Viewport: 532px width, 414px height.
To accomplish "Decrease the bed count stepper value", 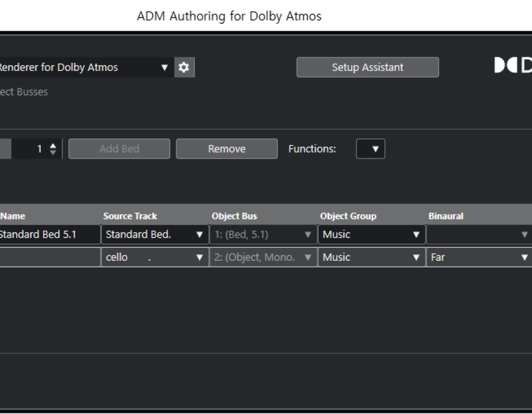I will (x=53, y=153).
